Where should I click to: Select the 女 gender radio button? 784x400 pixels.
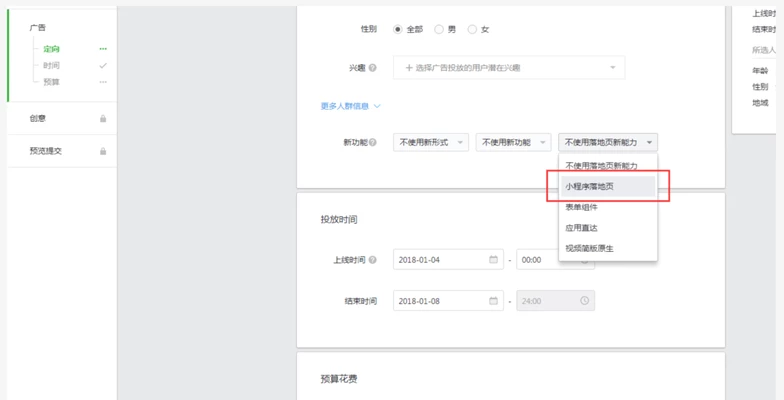tap(472, 29)
